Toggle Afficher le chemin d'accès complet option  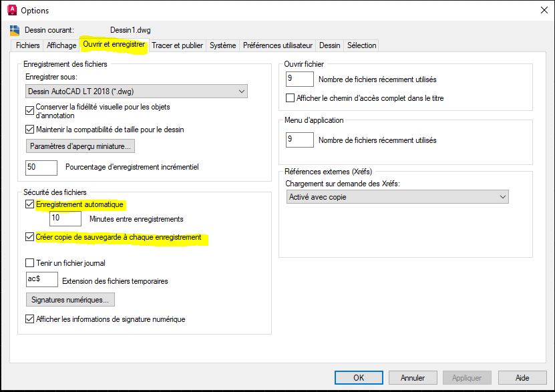coord(290,98)
